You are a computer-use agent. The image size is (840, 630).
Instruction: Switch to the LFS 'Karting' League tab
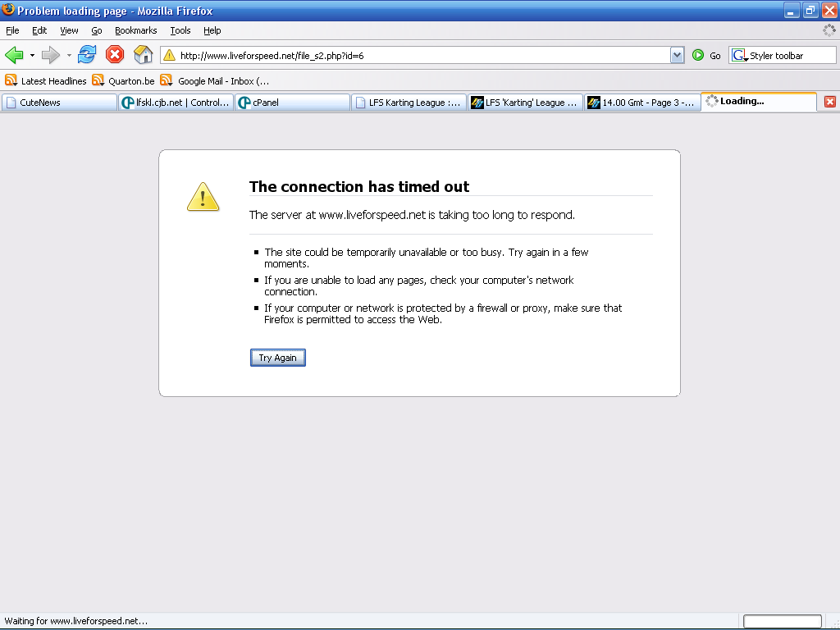[526, 103]
